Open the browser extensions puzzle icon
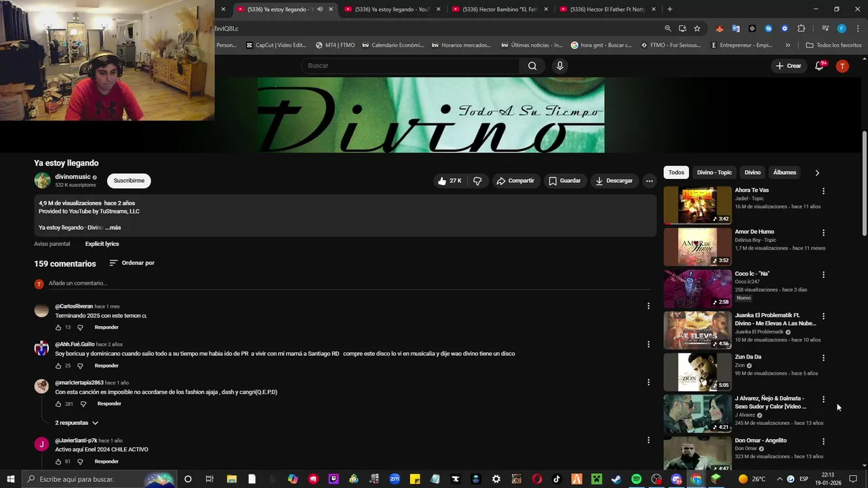The height and width of the screenshot is (488, 868). pos(801,28)
